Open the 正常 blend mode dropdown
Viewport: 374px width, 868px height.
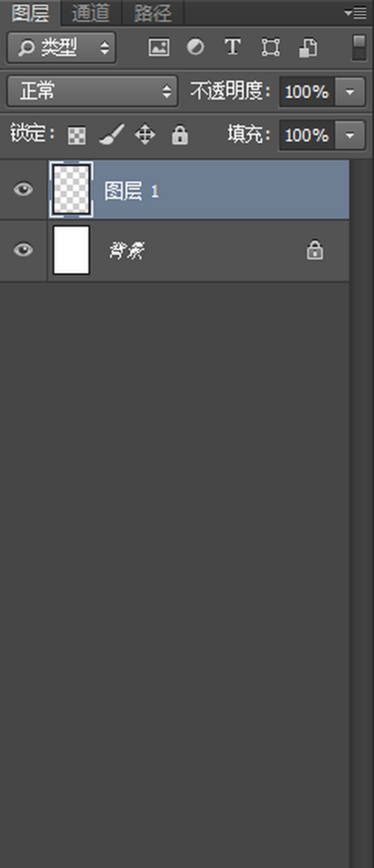[93, 91]
